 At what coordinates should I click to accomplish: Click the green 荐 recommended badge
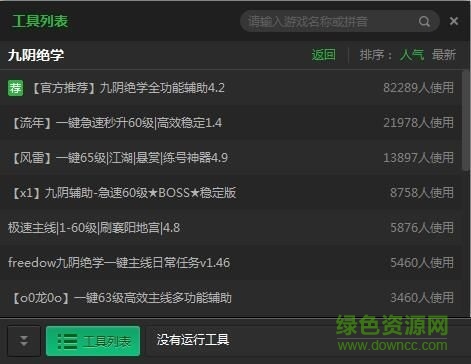pyautogui.click(x=16, y=88)
